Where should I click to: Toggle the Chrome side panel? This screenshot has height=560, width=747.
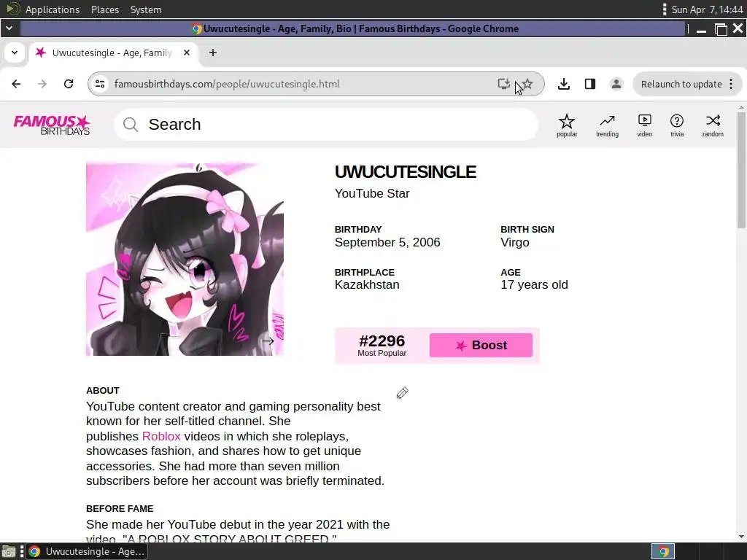pyautogui.click(x=589, y=84)
